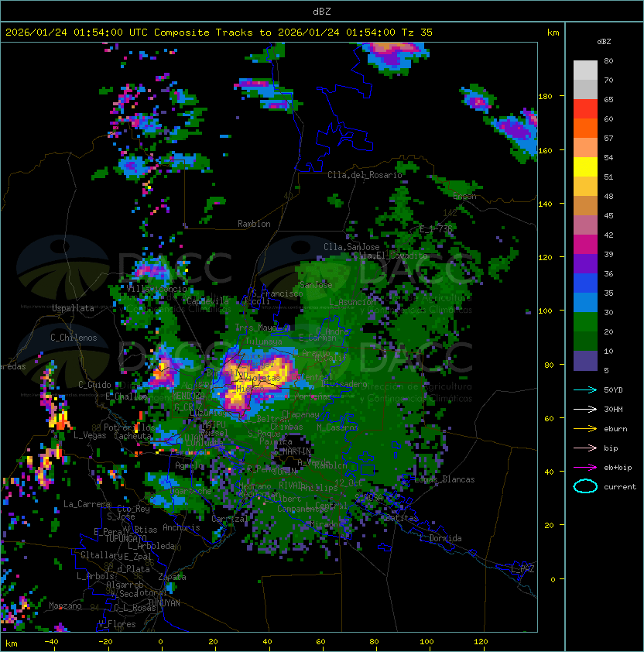Click the cyan 50YD arrow in legend
644x652 pixels.
tap(585, 390)
